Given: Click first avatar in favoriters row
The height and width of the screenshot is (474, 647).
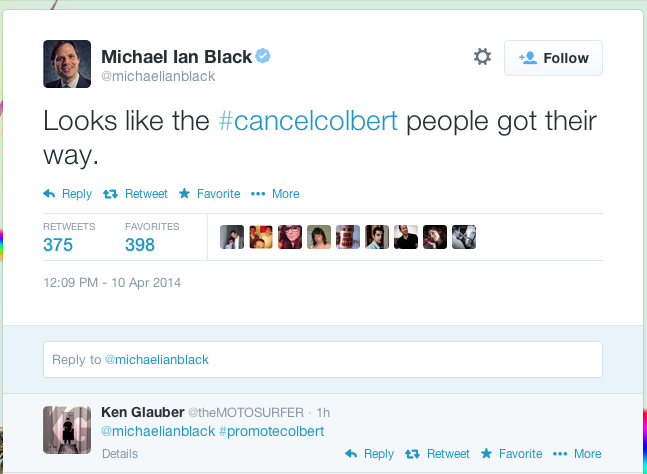Looking at the screenshot, I should (x=232, y=237).
